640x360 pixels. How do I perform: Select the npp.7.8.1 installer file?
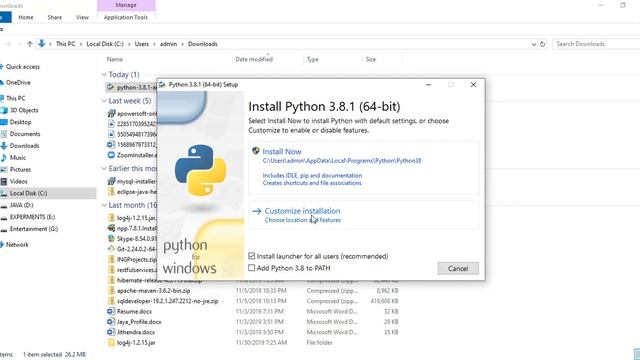(136, 229)
